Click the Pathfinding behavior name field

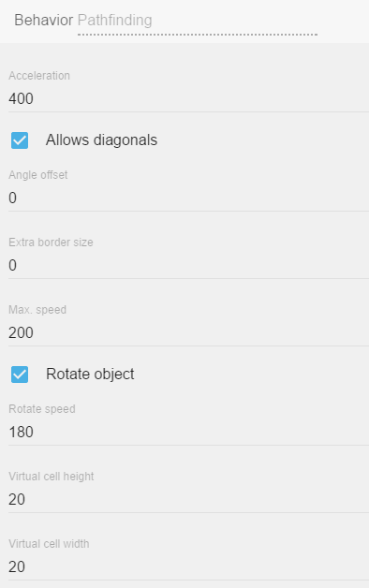pos(198,21)
